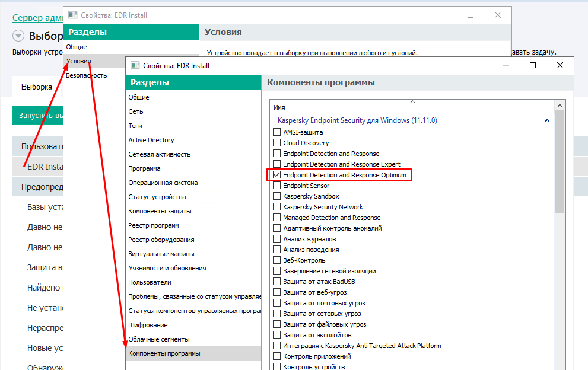Click the Имя column sort arrow
This screenshot has width=588, height=370.
click(412, 101)
